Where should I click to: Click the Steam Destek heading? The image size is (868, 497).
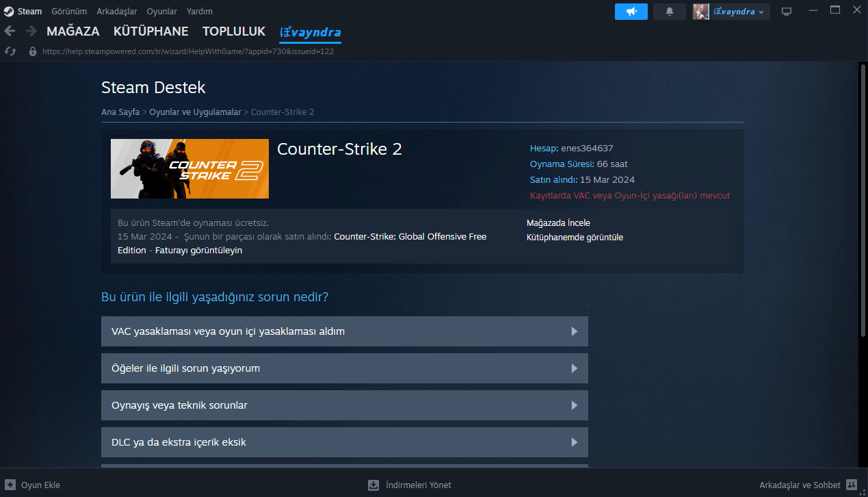(153, 88)
